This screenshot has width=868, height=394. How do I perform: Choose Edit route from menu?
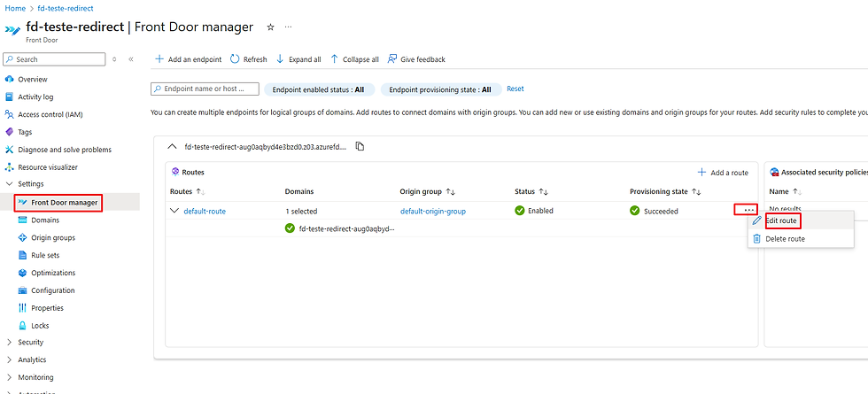[x=781, y=220]
